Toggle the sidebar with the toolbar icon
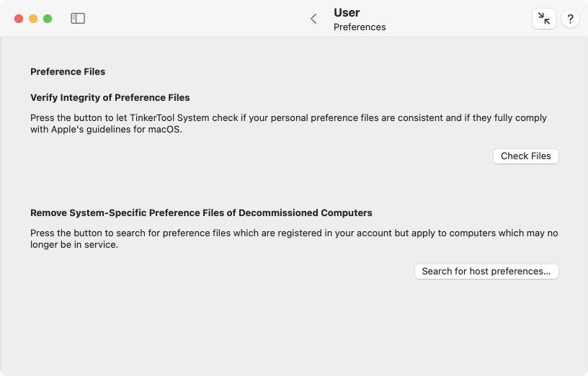The height and width of the screenshot is (376, 588). click(78, 19)
